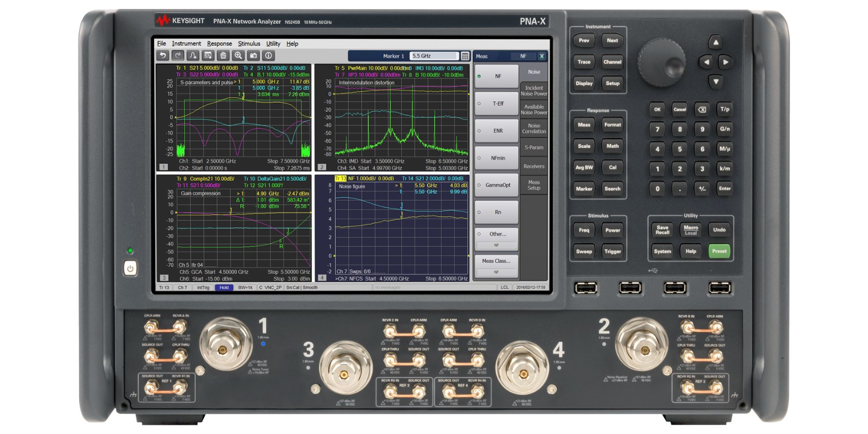
Task: Click the screen capture camera icon
Action: coord(253,55)
